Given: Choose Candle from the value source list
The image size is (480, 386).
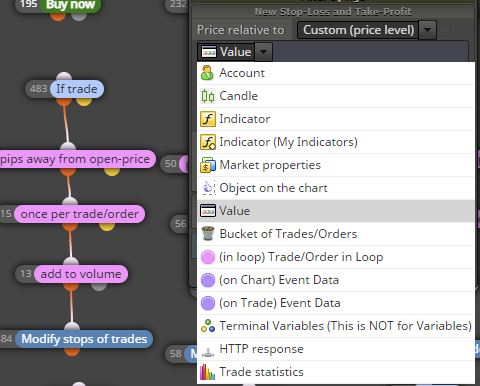Looking at the screenshot, I should 336,96.
